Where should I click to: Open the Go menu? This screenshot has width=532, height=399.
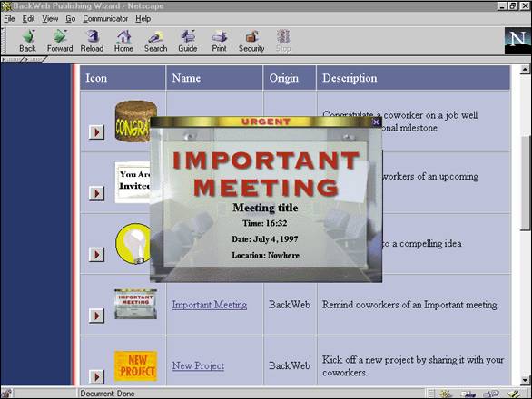click(70, 19)
